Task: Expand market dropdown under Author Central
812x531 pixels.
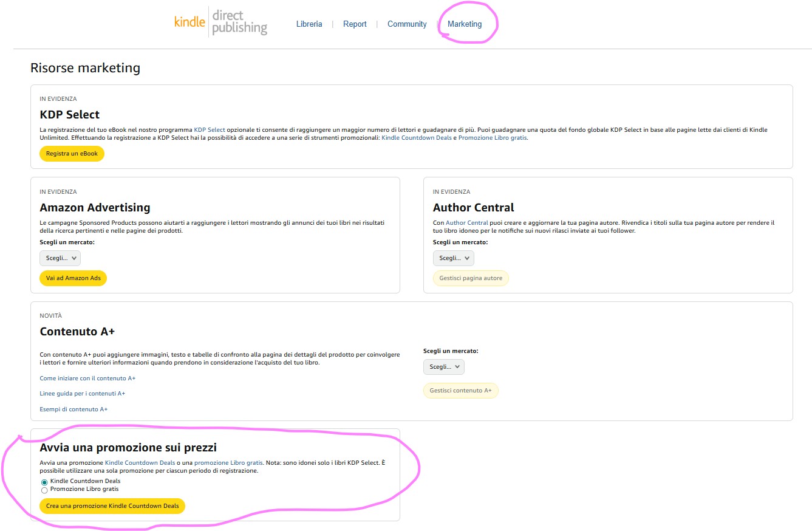Action: point(454,258)
